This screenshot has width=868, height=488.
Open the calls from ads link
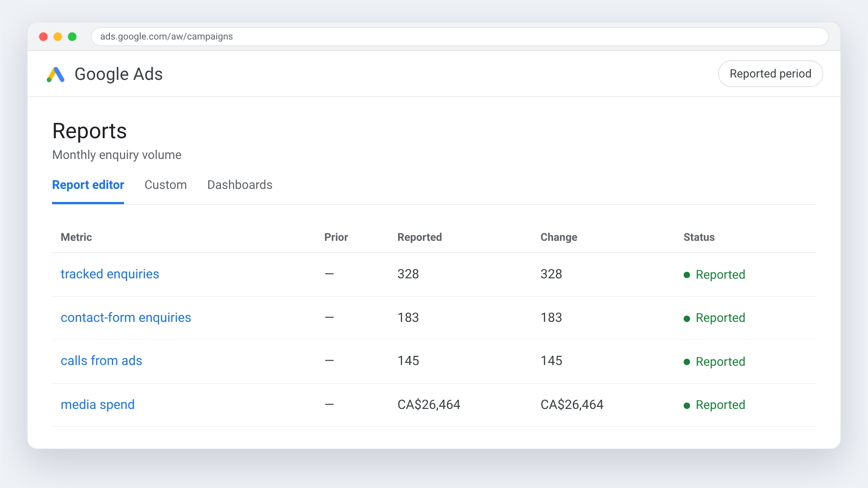point(102,361)
